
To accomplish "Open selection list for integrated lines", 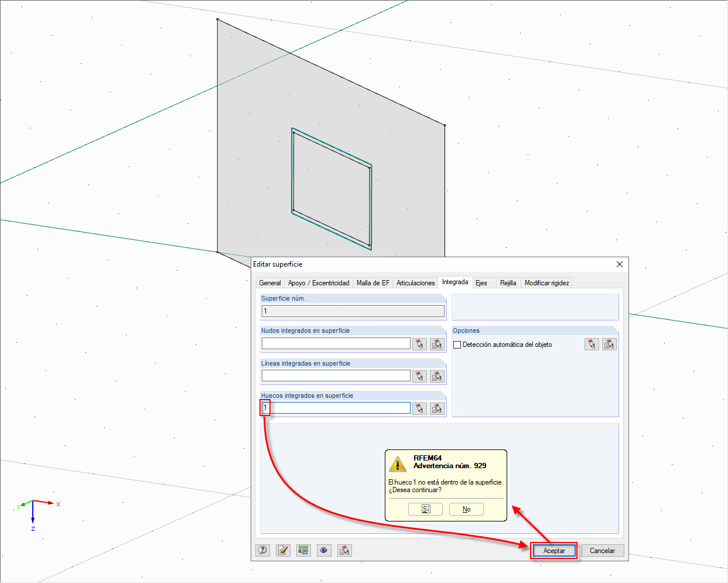I will pyautogui.click(x=437, y=376).
